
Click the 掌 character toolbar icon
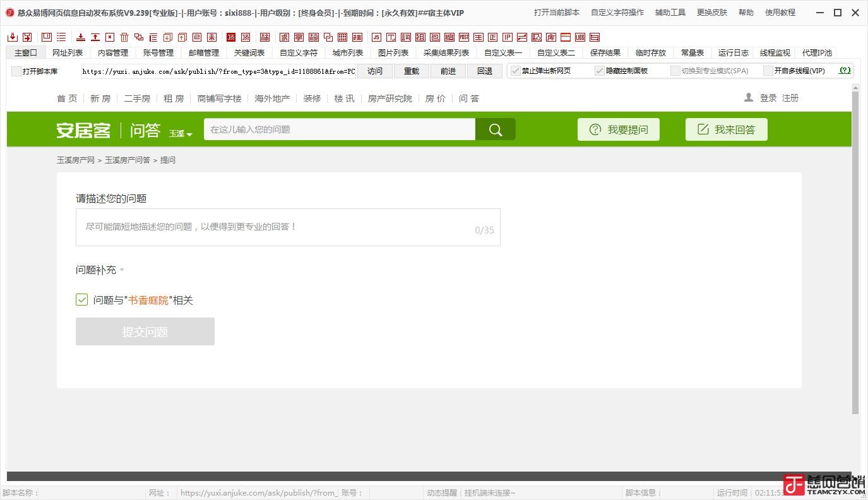299,37
